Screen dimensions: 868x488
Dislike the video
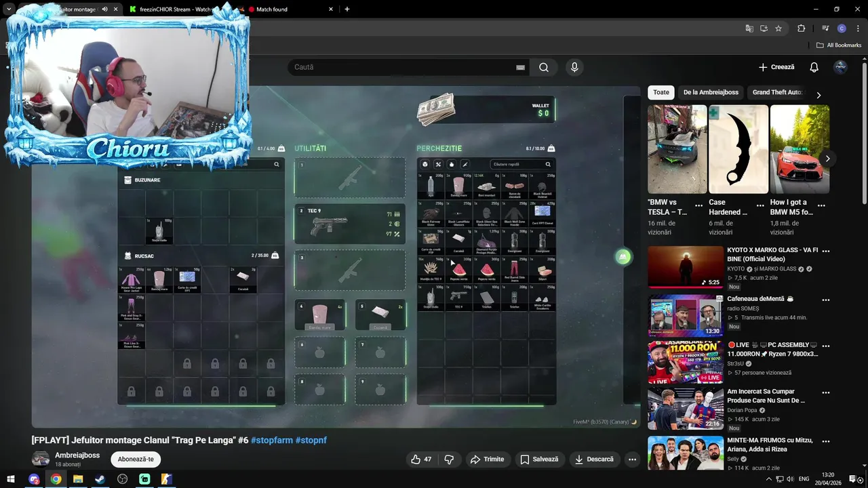click(x=449, y=459)
